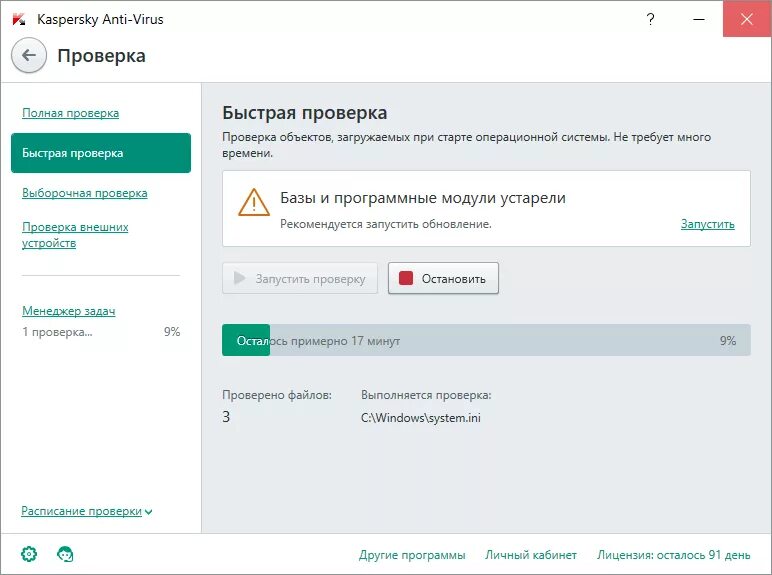Open the support agent icon
This screenshot has height=575, width=772.
65,554
